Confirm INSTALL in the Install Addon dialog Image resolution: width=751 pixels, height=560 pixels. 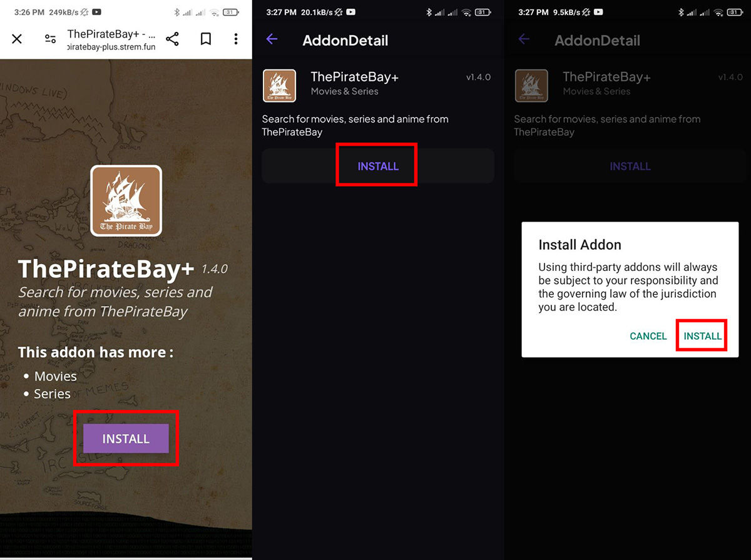pyautogui.click(x=702, y=336)
